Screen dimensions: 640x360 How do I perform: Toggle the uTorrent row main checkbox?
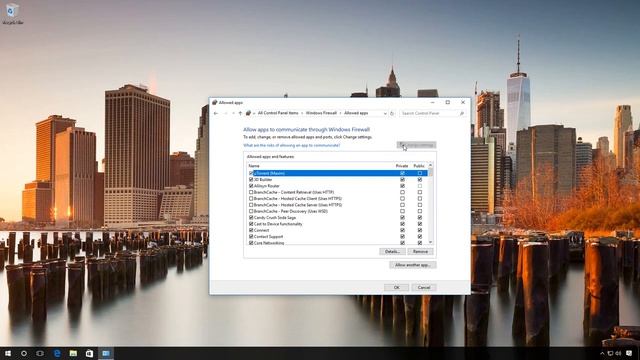coord(251,173)
